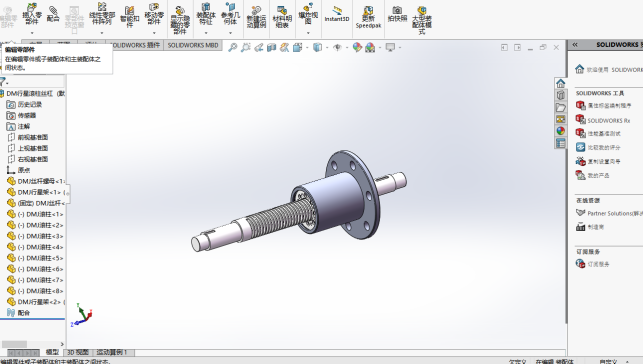Image resolution: width=643 pixels, height=364 pixels.
Task: Click the Take Snapshot (拍快照) tool
Action: pyautogui.click(x=397, y=14)
